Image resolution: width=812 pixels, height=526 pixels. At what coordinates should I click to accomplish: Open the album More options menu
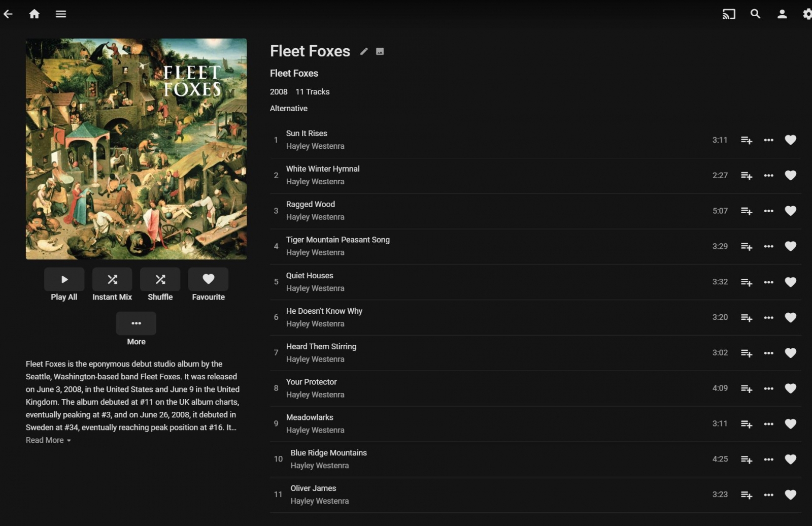[136, 323]
